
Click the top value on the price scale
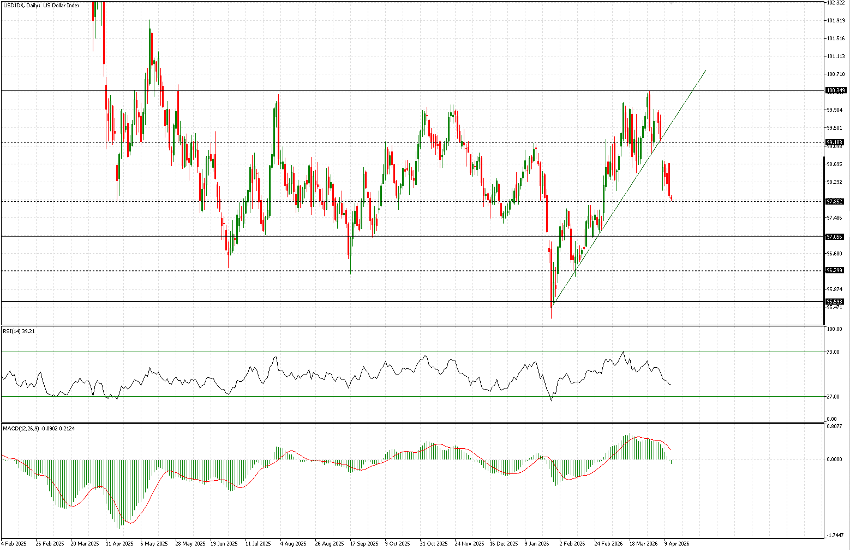[x=835, y=3]
